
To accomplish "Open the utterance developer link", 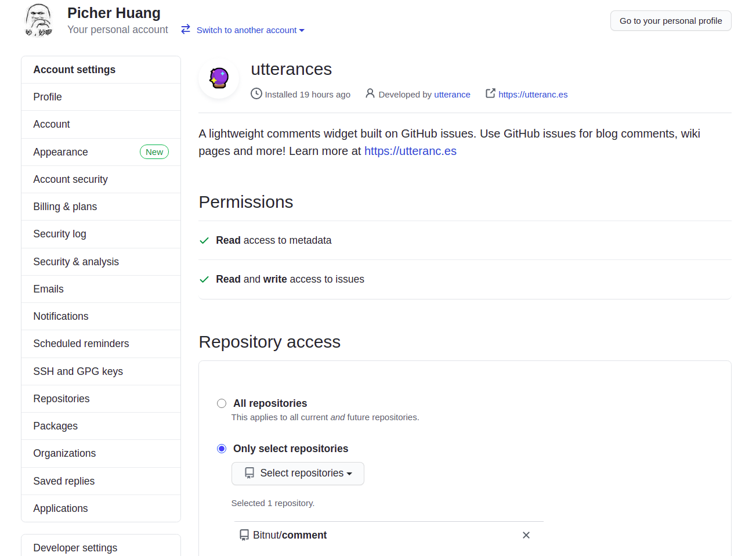I will pyautogui.click(x=452, y=95).
